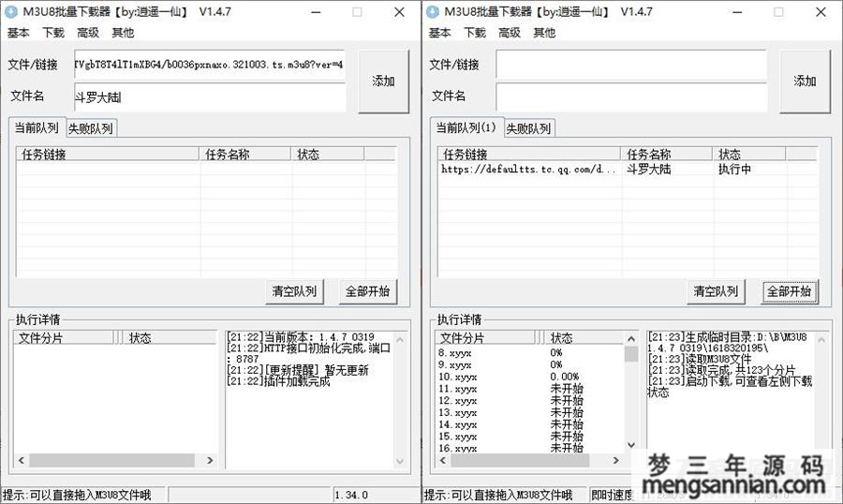Click 全部开始 in the right window
This screenshot has width=843, height=504.
[x=790, y=291]
